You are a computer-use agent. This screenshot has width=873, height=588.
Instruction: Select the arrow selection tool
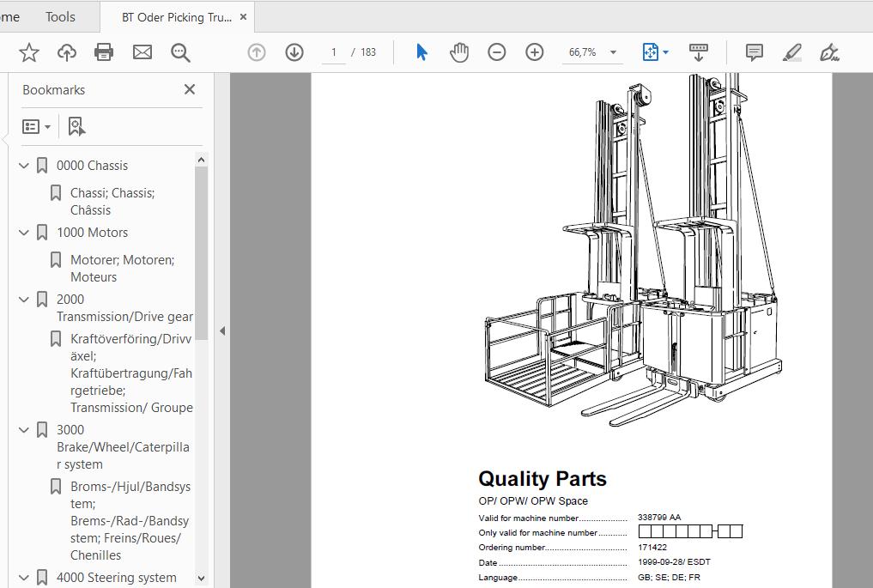(x=421, y=52)
